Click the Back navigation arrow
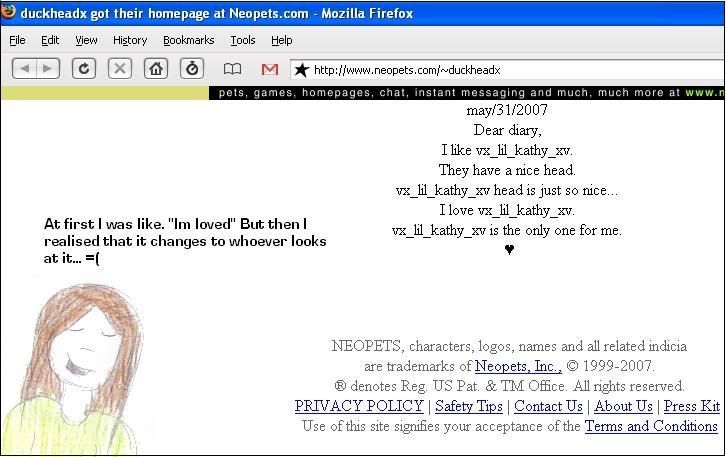This screenshot has width=726, height=457. [x=24, y=69]
